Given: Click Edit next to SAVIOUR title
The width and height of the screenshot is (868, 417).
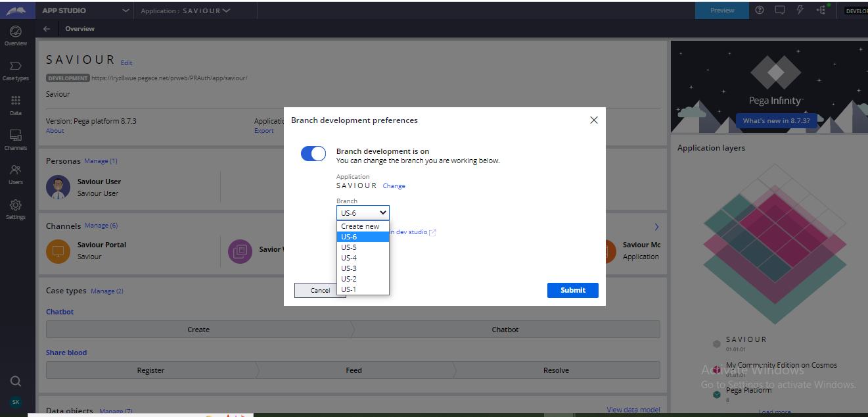Looking at the screenshot, I should [x=127, y=63].
